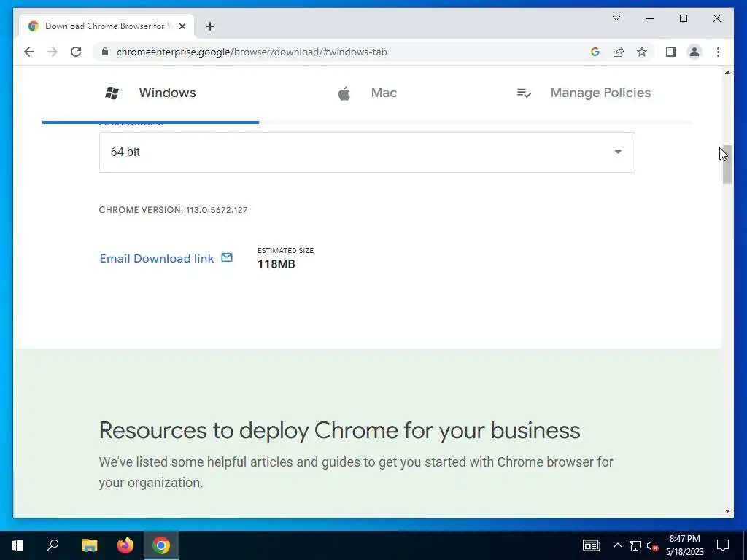Click the Chrome version 113.0.5672.127 text
The height and width of the screenshot is (560, 747).
173,210
